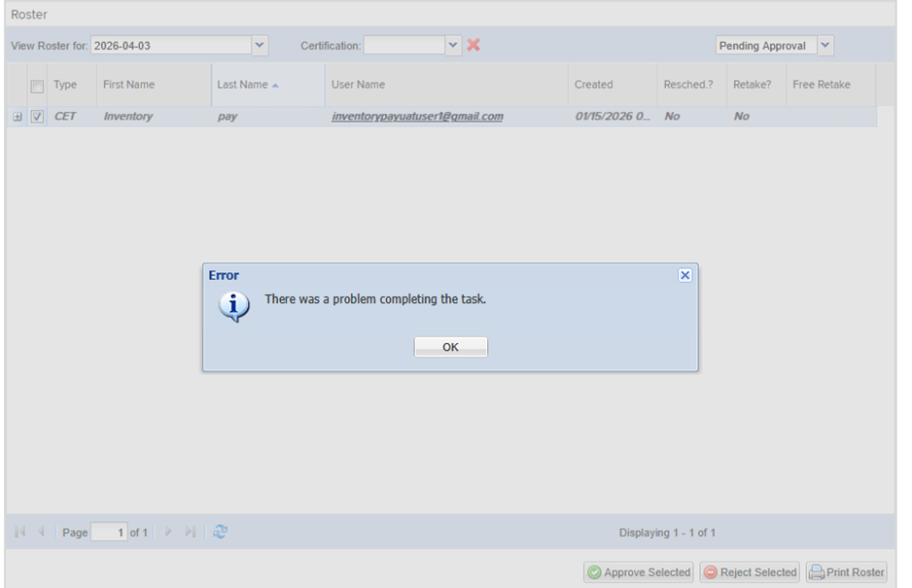Click the refresh icon in paging toolbar

[221, 532]
